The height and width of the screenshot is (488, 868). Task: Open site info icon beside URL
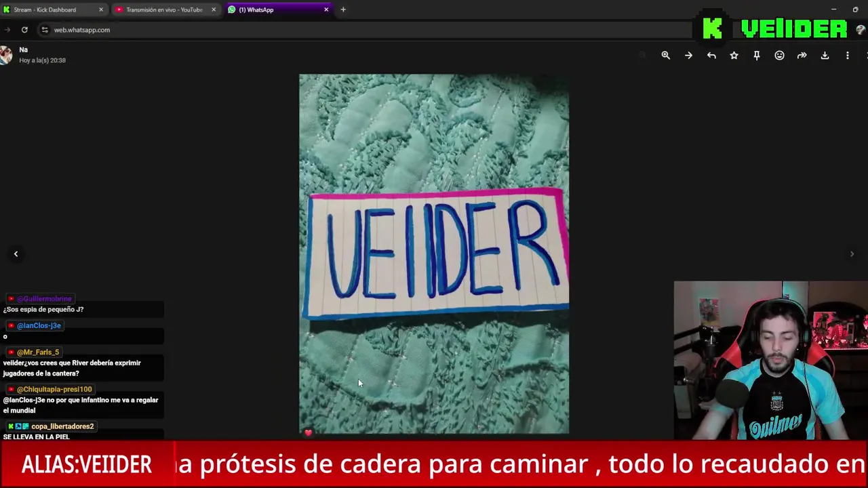click(45, 30)
